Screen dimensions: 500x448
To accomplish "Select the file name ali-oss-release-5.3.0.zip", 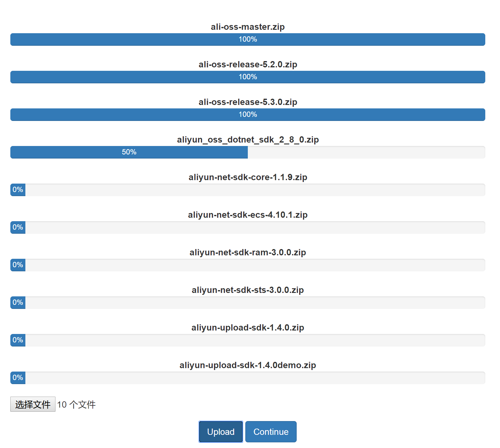I will pyautogui.click(x=248, y=102).
